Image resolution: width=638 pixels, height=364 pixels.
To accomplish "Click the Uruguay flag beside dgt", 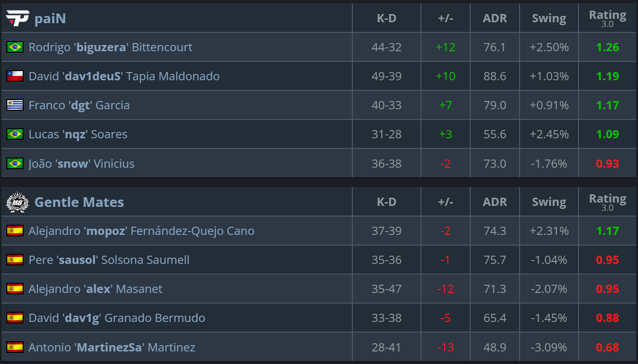I will click(15, 105).
